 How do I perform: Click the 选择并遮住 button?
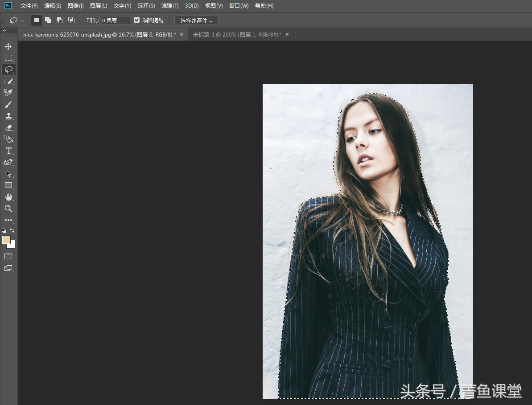196,20
